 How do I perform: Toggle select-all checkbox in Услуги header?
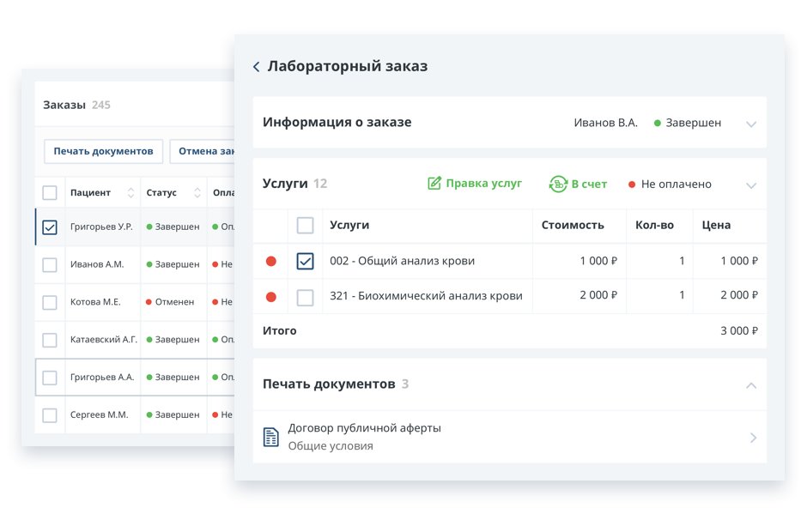305,226
